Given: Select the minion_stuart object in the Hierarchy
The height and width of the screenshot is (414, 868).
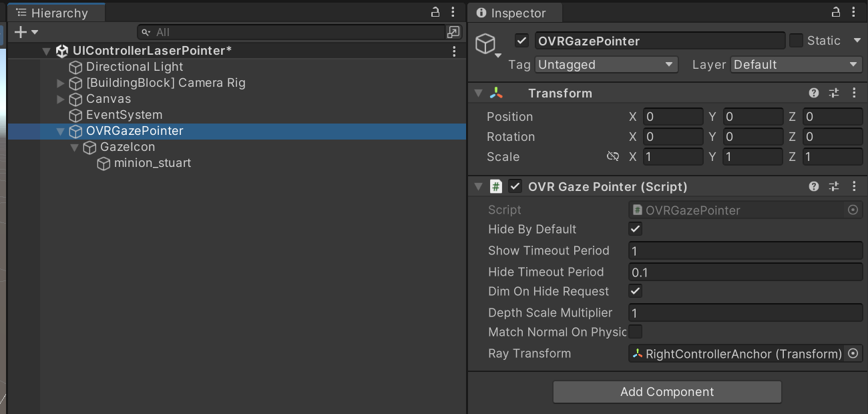Looking at the screenshot, I should (x=152, y=163).
